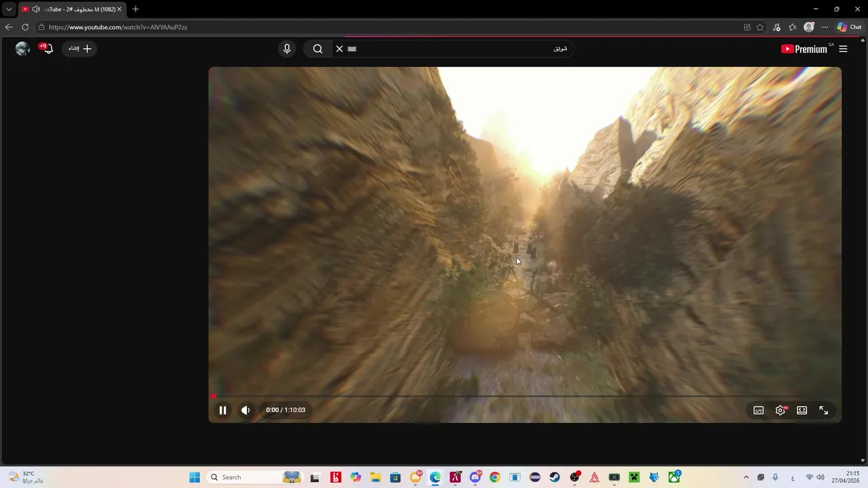
Task: Open the video settings gear
Action: (x=781, y=410)
